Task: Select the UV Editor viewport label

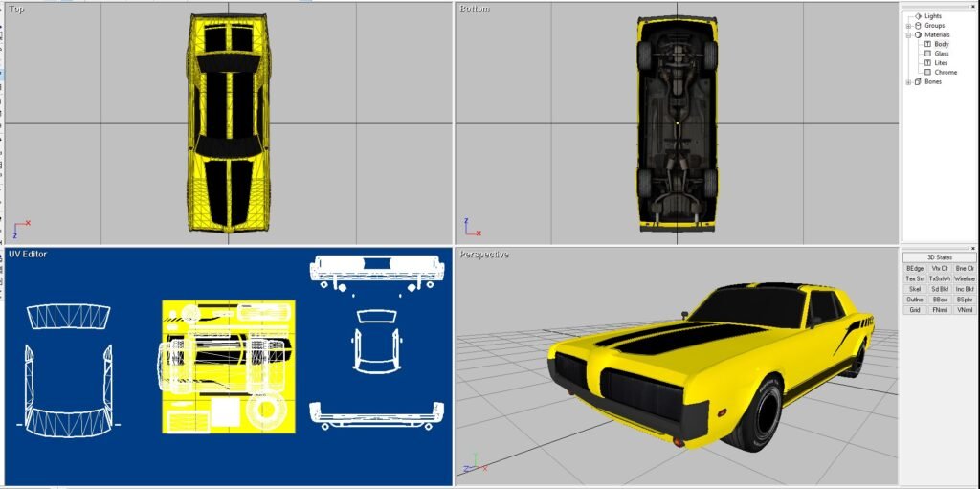Action: (28, 255)
